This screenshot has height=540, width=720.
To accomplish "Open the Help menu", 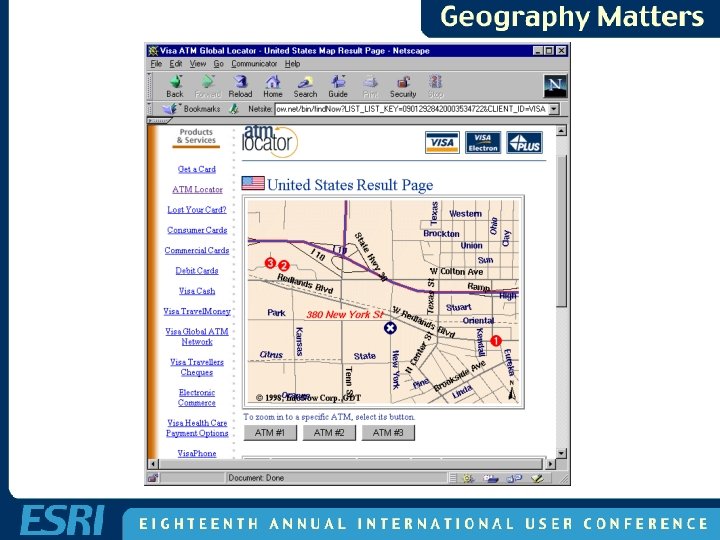I will [292, 64].
